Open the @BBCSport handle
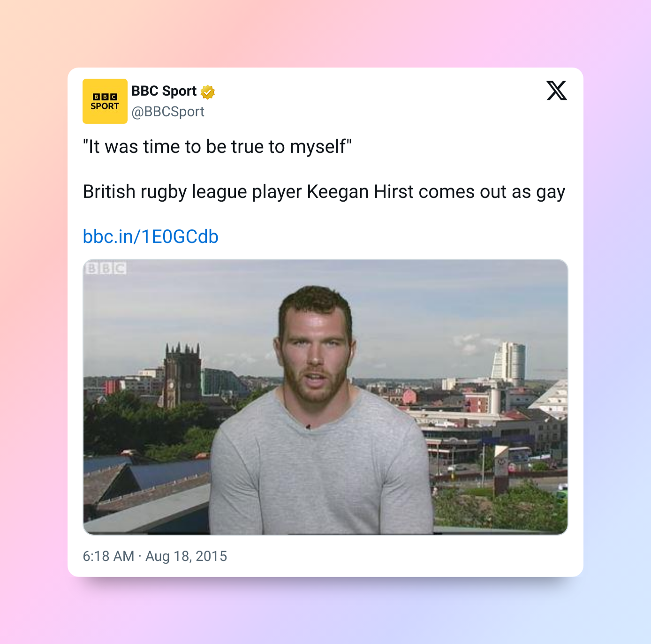 pyautogui.click(x=167, y=112)
